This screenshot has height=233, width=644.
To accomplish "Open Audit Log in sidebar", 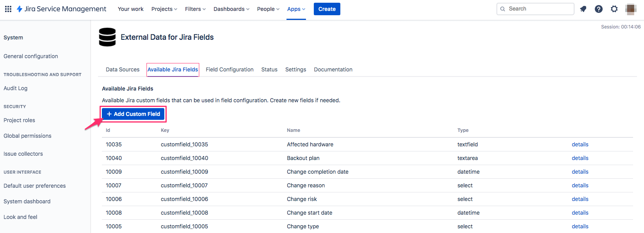I will point(16,88).
